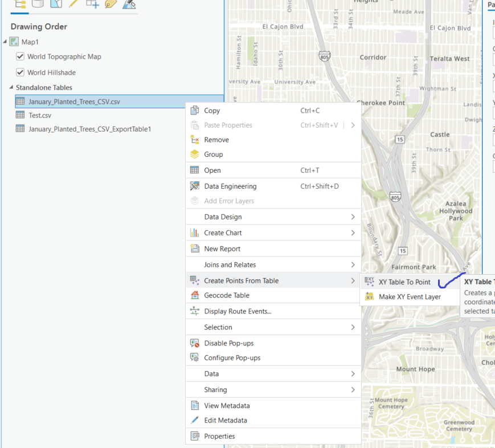
Task: Expand the Selection submenu arrow
Action: point(353,327)
